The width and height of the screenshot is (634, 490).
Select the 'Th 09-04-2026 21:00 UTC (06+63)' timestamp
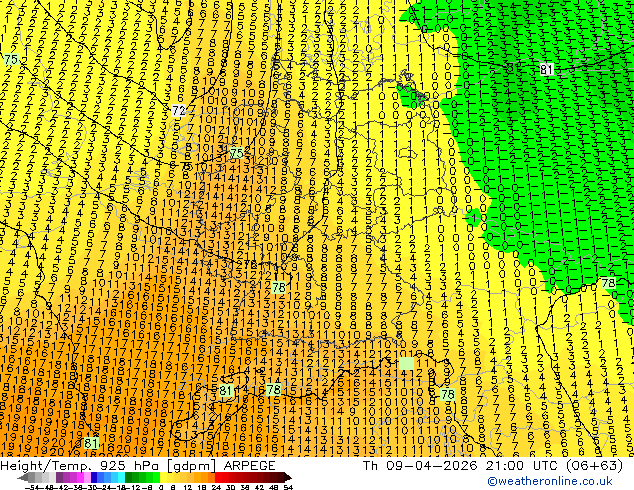(x=493, y=466)
